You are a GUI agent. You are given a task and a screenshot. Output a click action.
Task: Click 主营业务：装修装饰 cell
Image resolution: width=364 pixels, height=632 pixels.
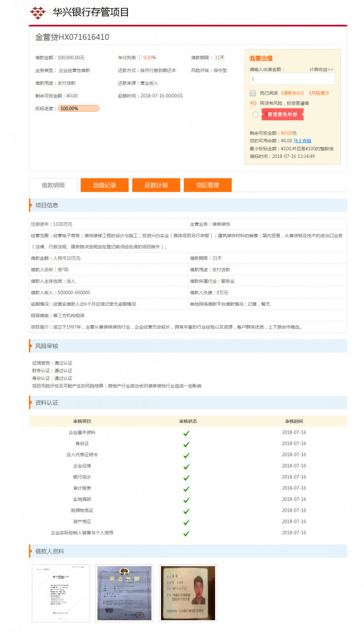268,224
